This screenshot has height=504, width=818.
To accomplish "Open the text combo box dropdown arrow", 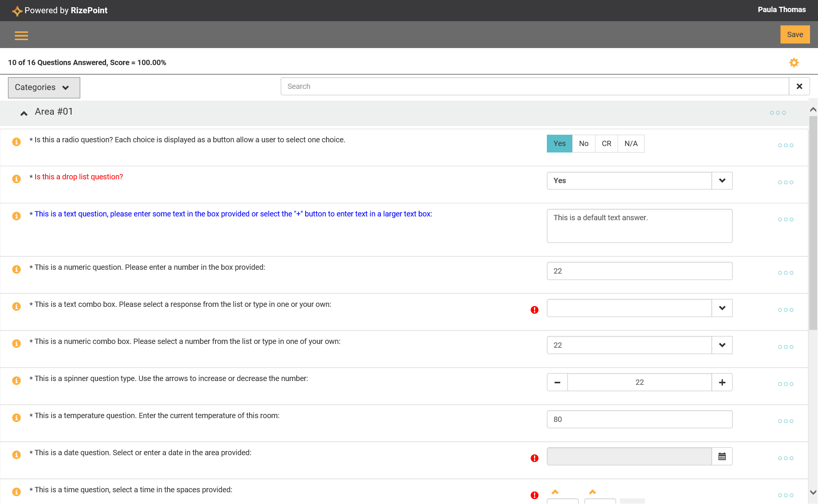I will tap(722, 308).
